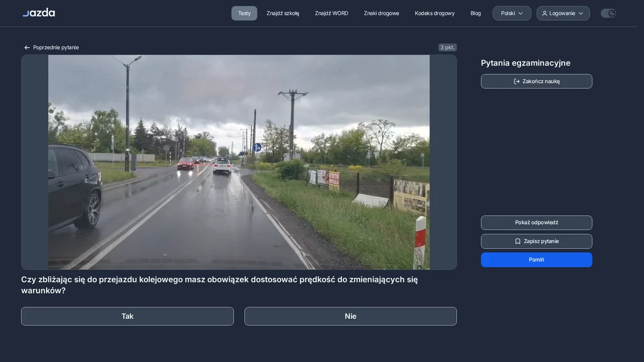This screenshot has width=644, height=362.
Task: Go to Znajdź szkołę
Action: point(283,13)
